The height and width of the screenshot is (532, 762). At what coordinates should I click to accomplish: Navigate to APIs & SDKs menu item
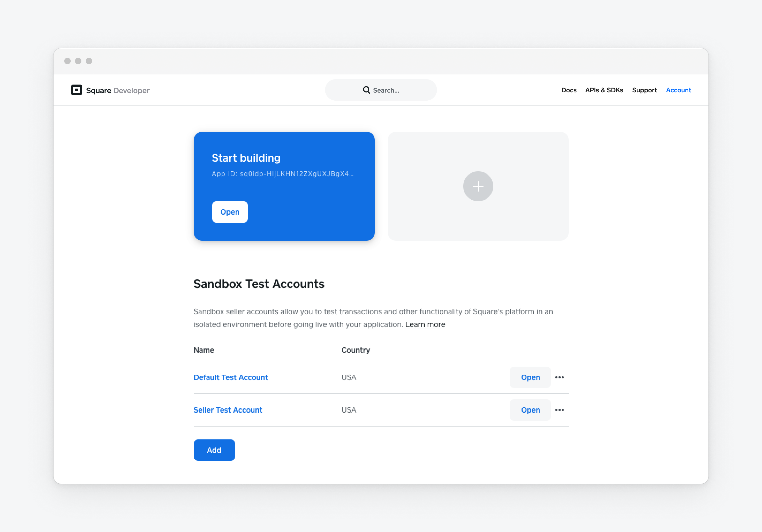(604, 90)
